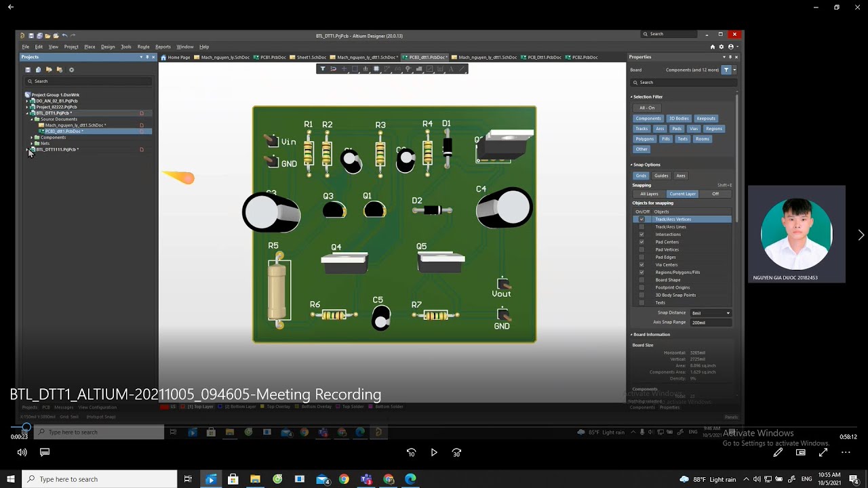Click the interactive routing icon in the PCB active bar

(387, 68)
